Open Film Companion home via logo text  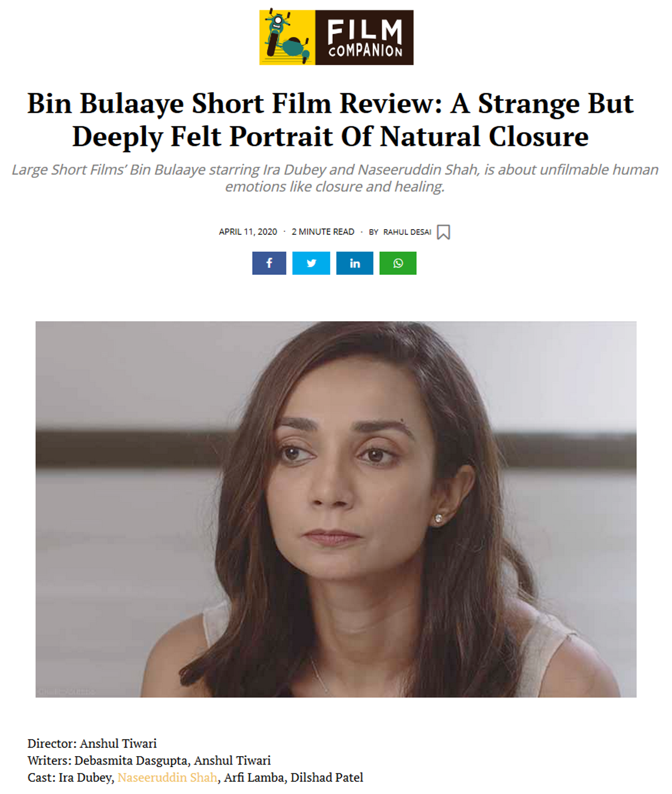(x=364, y=37)
